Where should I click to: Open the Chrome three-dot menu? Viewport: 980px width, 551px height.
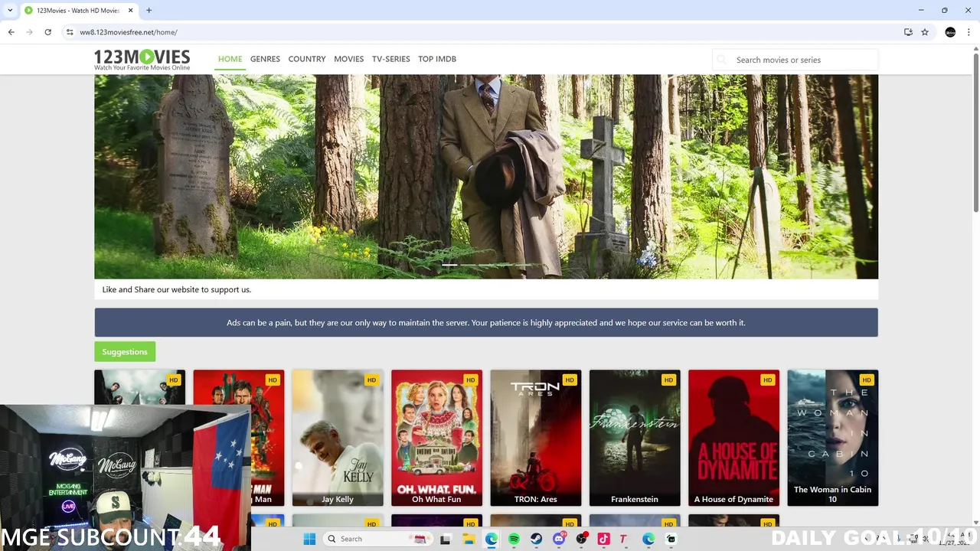[x=969, y=32]
